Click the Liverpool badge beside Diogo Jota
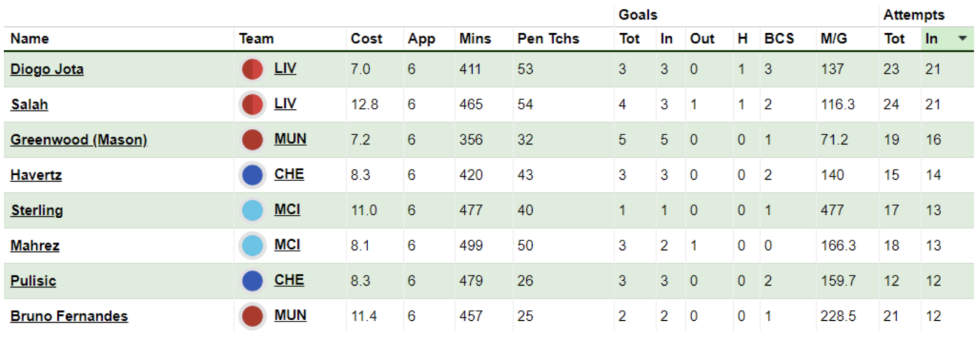This screenshot has width=980, height=340. tap(253, 69)
